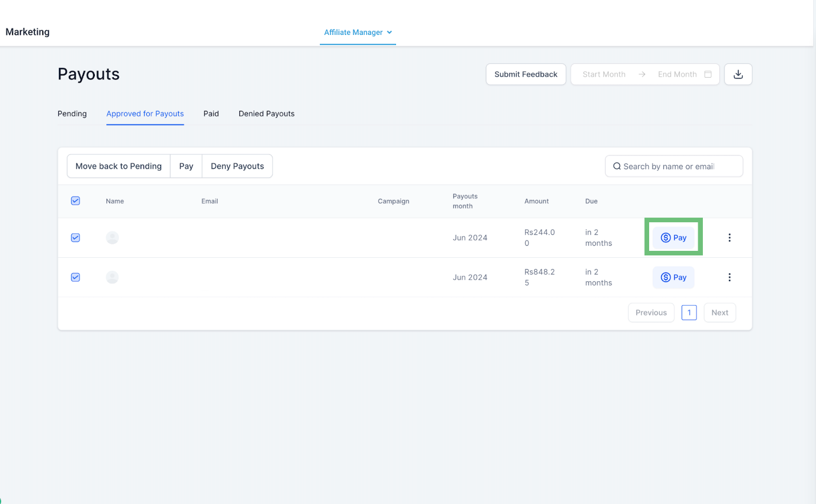Click the Email column header

tap(210, 201)
